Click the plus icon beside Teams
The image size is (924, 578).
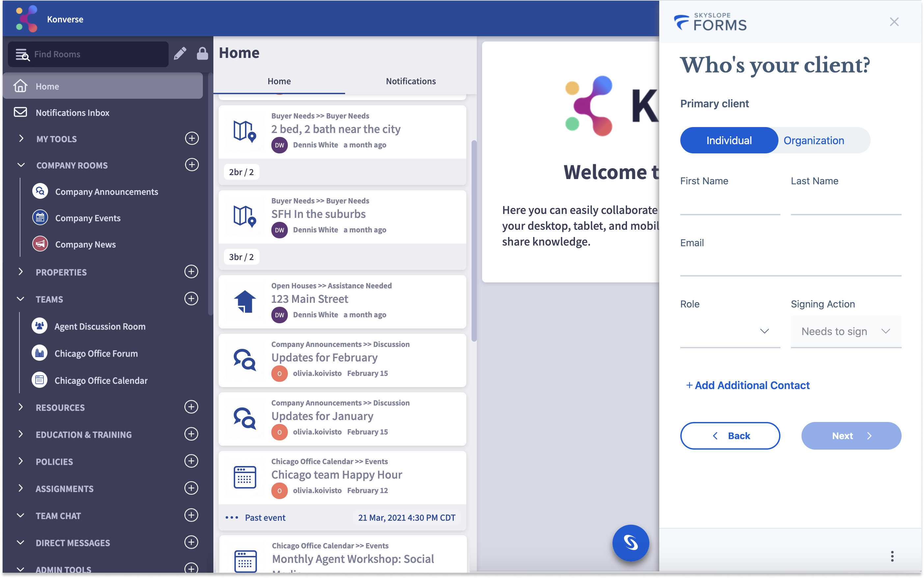191,299
